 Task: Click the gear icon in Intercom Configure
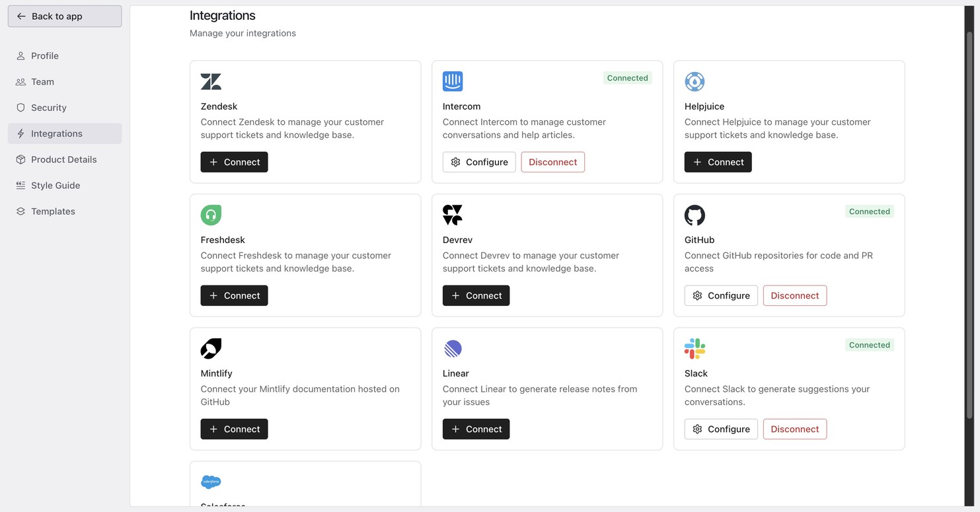[455, 162]
